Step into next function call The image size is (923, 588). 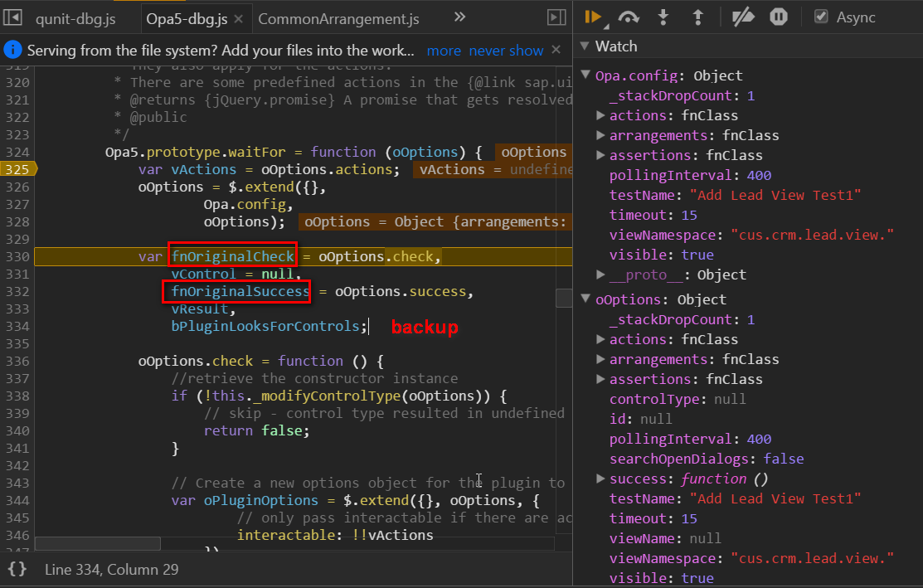click(x=663, y=17)
